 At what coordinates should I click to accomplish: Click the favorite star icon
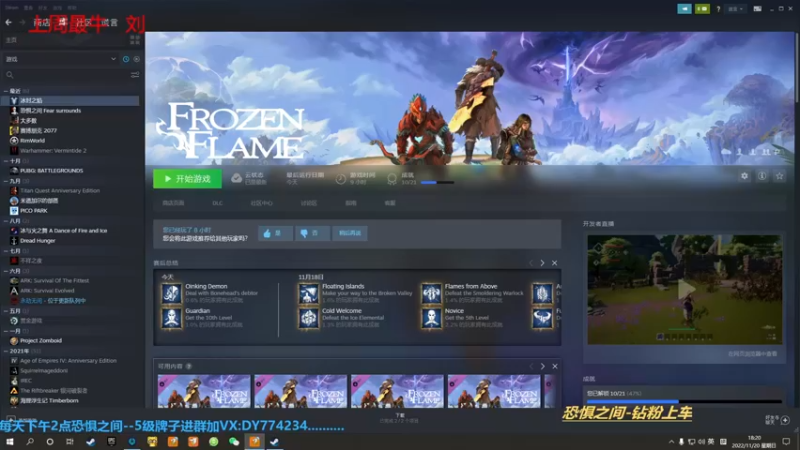click(779, 176)
